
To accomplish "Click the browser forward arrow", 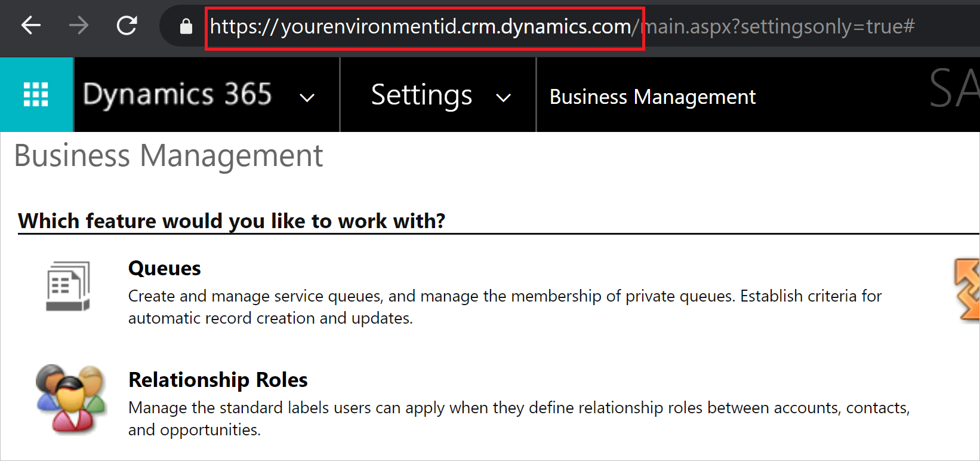I will 78,26.
